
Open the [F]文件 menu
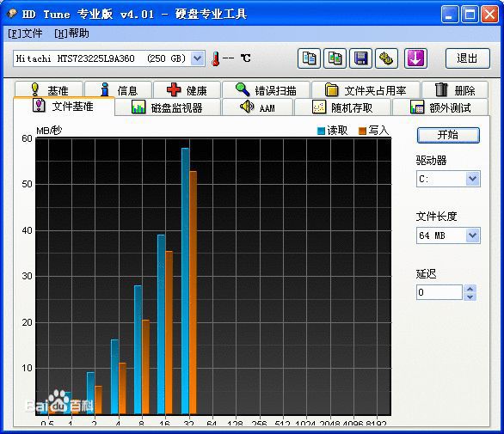pyautogui.click(x=25, y=34)
